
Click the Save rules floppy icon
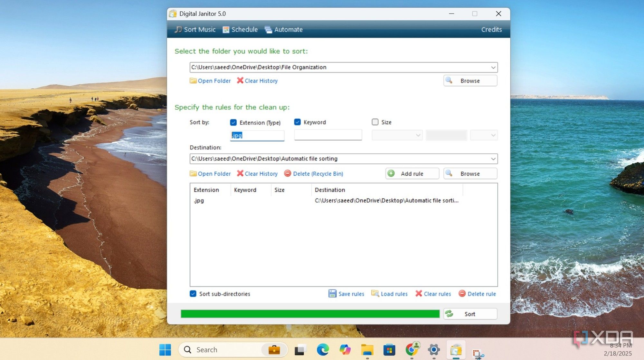pos(332,294)
